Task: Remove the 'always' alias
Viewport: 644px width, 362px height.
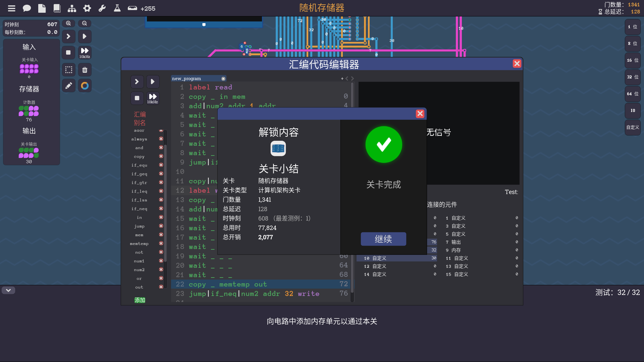Action: pyautogui.click(x=161, y=139)
